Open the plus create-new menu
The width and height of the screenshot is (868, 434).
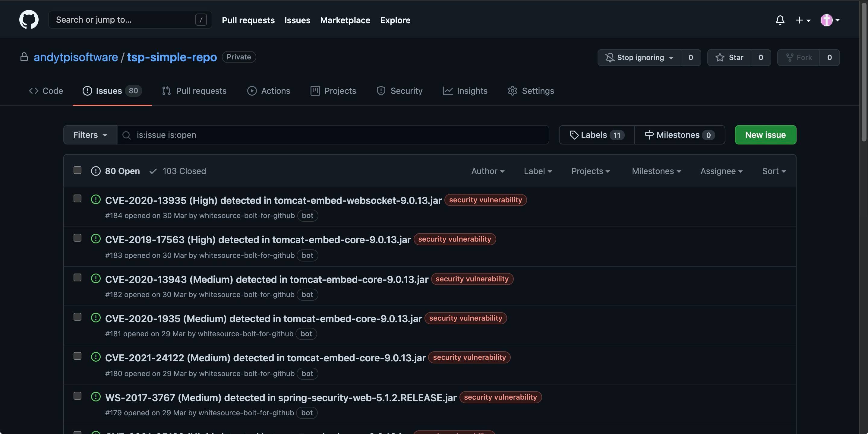click(803, 20)
